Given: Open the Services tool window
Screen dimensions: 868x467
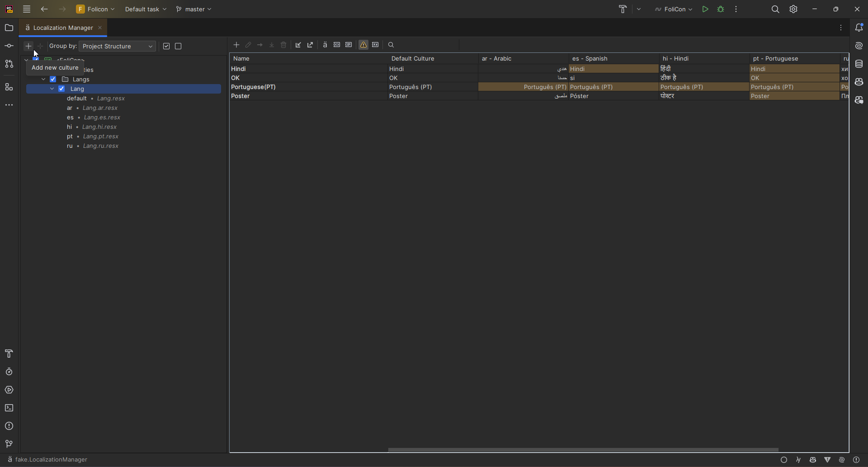Looking at the screenshot, I should [x=9, y=390].
